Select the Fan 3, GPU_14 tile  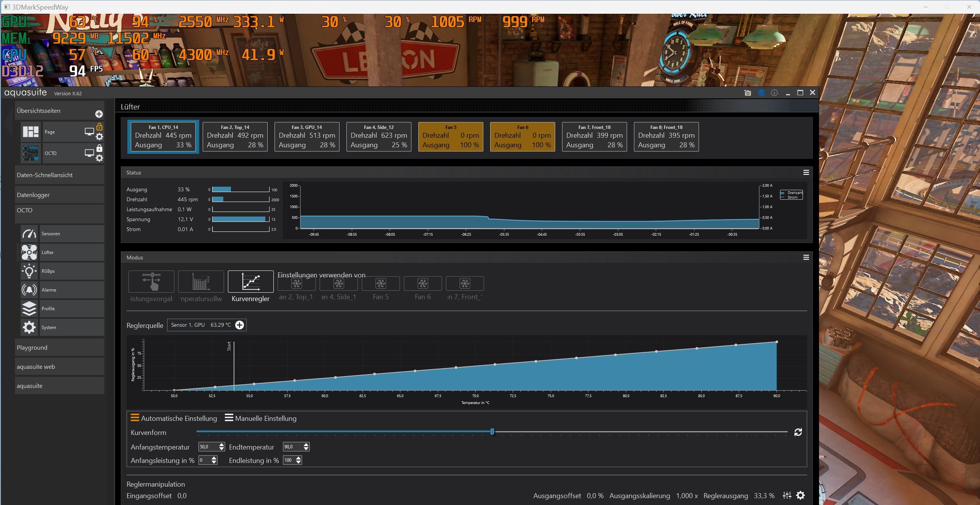click(307, 137)
